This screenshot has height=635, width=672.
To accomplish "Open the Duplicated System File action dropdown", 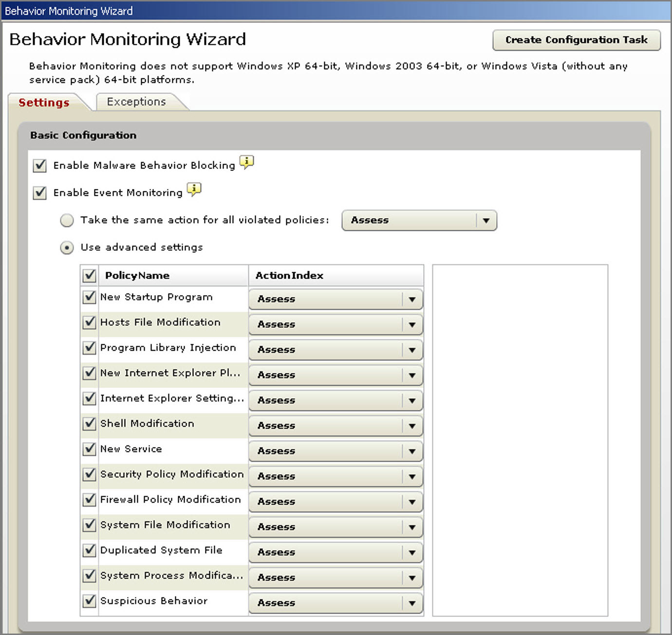I will (412, 552).
